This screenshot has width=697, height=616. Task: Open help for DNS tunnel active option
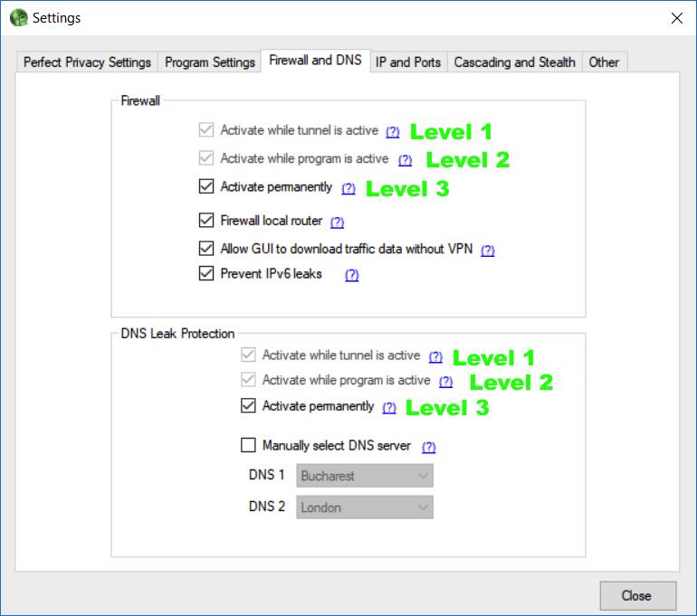[x=435, y=356]
